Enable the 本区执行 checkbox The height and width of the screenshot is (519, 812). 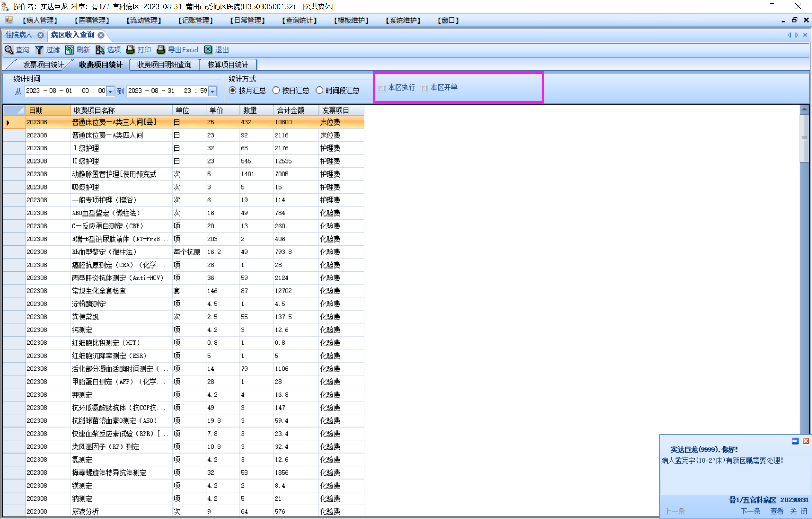coord(382,88)
